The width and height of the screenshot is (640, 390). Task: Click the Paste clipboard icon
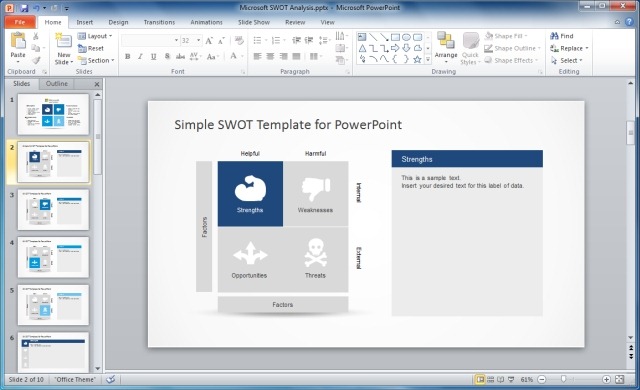18,41
